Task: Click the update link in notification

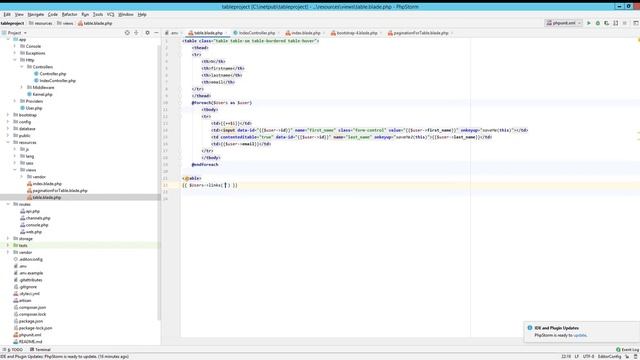Action: pos(580,335)
